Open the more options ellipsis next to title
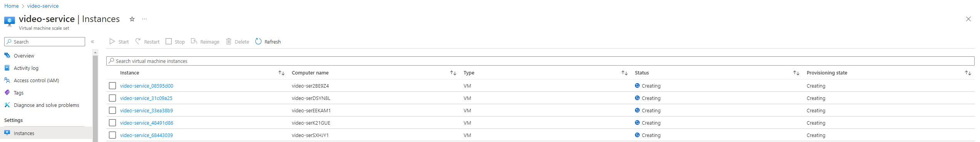The width and height of the screenshot is (980, 142). [x=144, y=19]
